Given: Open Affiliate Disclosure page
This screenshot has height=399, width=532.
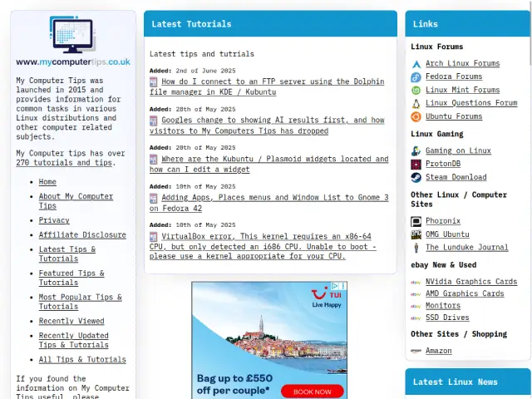Looking at the screenshot, I should [x=82, y=234].
